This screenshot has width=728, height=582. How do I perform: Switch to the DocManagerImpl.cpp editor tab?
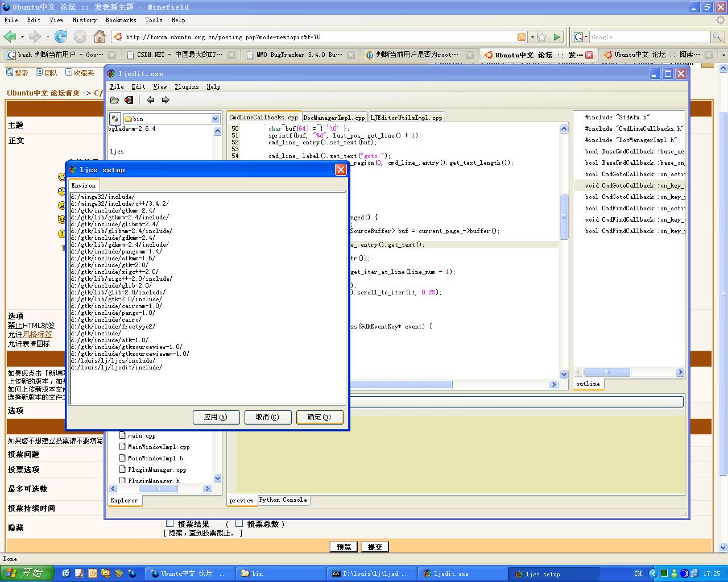(x=334, y=118)
